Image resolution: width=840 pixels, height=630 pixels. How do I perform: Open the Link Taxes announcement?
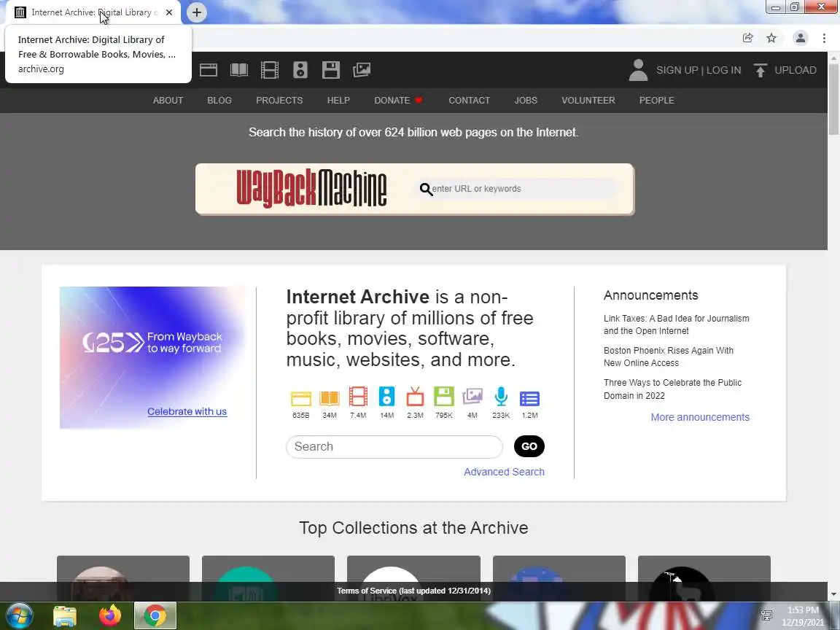coord(676,324)
